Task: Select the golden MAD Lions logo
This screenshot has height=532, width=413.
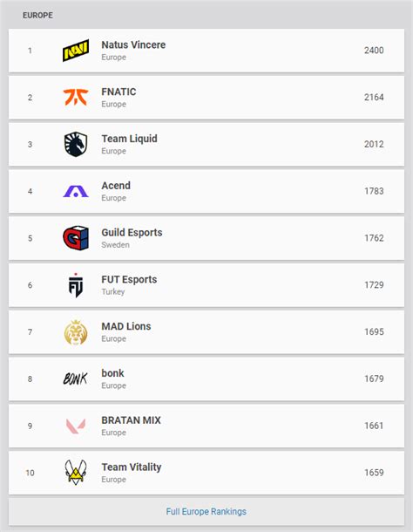Action: click(x=76, y=332)
